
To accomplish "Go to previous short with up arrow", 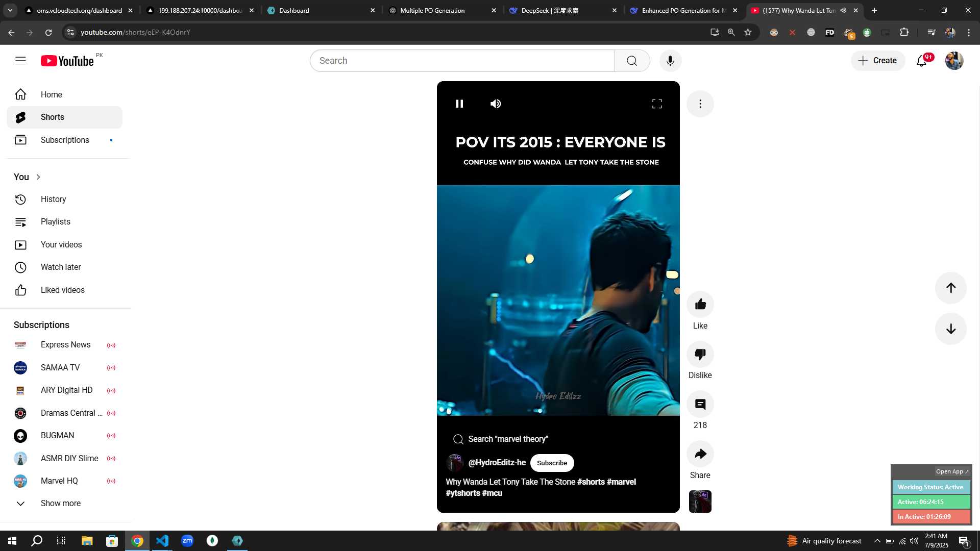I will (951, 288).
